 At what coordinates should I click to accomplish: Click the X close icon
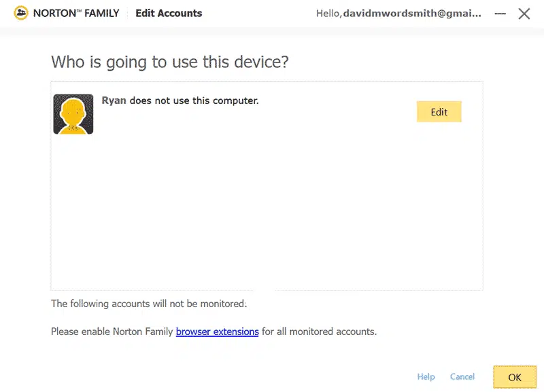click(526, 13)
